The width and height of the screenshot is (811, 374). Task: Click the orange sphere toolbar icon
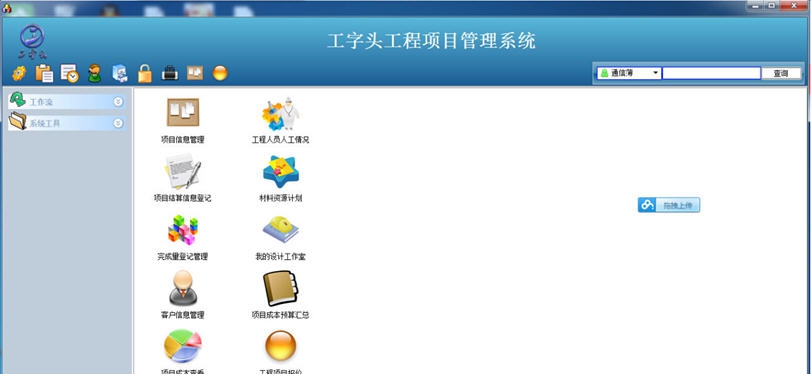[220, 73]
